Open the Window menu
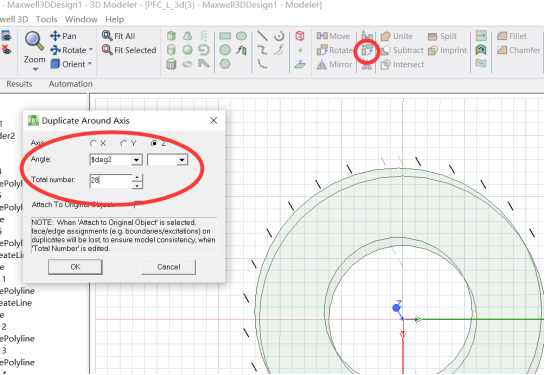The height and width of the screenshot is (375, 545). [81, 19]
